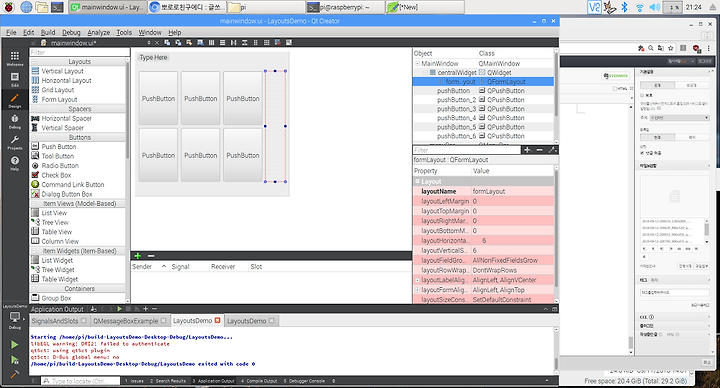
Task: Add dynamic property with plus in Property Editor
Action: click(527, 150)
